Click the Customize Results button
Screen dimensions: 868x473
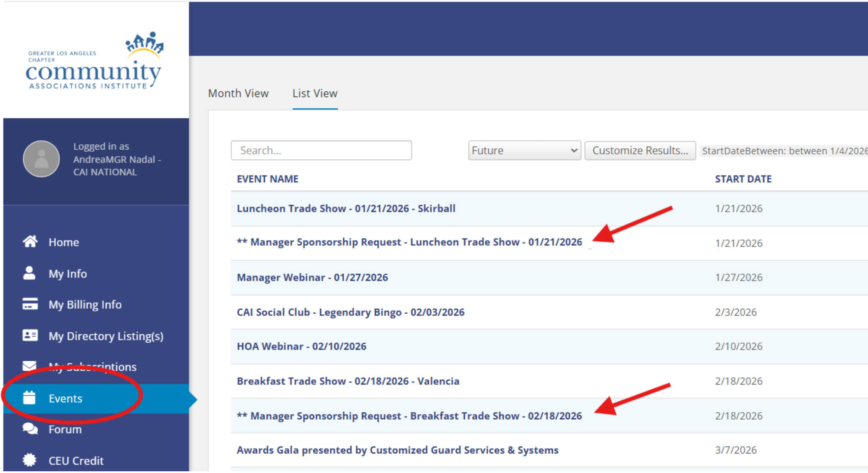[640, 150]
